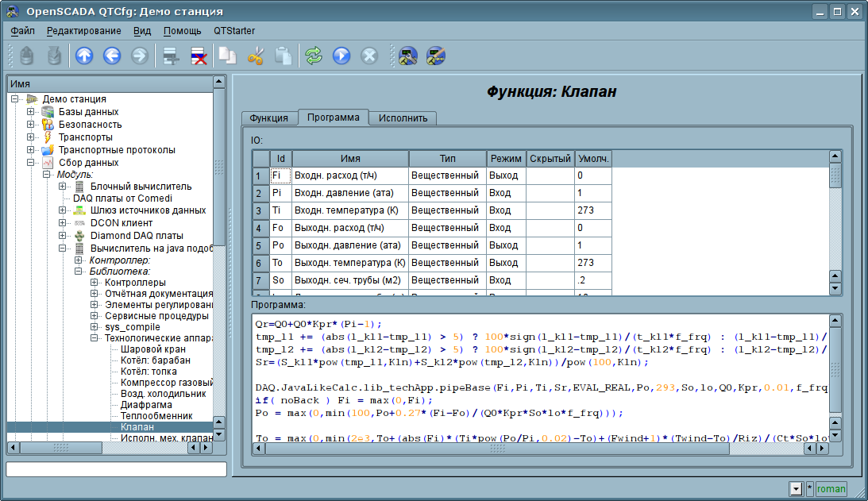The image size is (868, 501).
Task: Expand the Базы данных tree node
Action: click(31, 112)
